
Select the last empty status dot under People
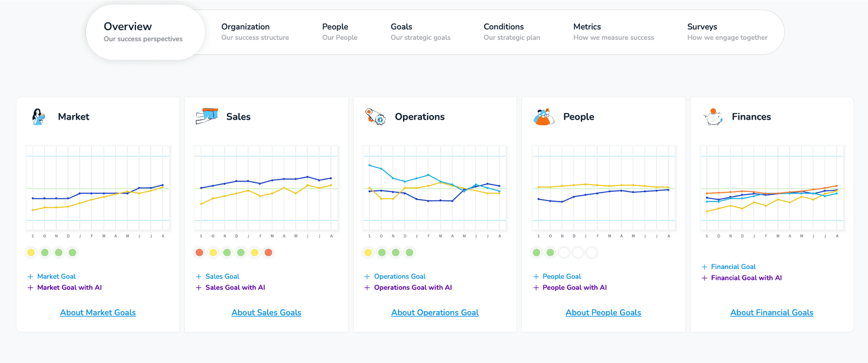[591, 252]
